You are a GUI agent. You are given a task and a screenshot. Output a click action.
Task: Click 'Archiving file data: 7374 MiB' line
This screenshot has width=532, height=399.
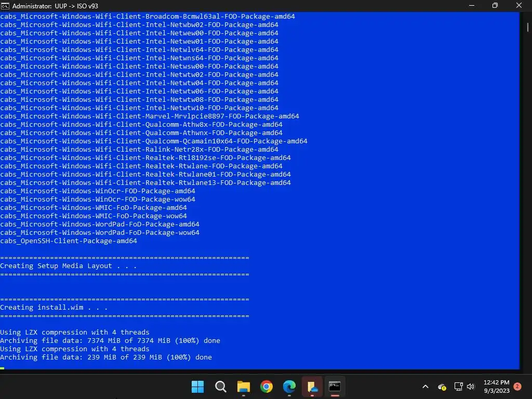click(110, 341)
